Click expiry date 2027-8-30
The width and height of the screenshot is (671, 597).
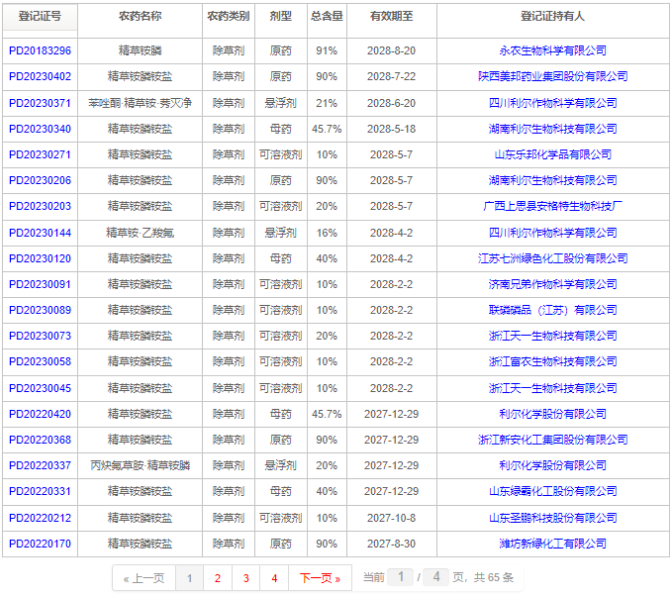392,544
